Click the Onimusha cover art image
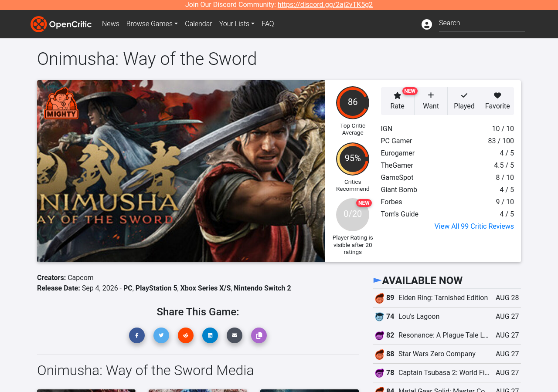The width and height of the screenshot is (558, 392). point(181,171)
